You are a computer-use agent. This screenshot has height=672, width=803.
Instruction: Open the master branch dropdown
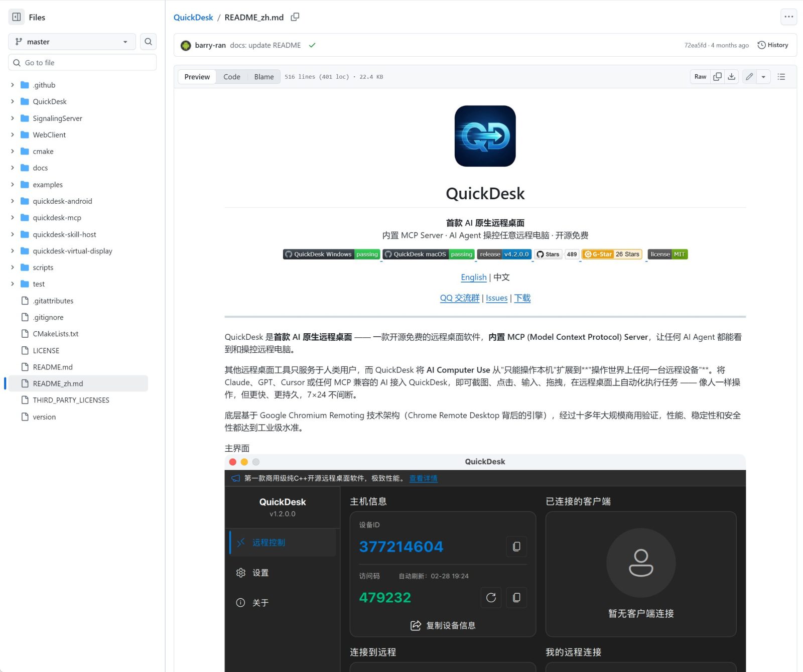point(72,42)
